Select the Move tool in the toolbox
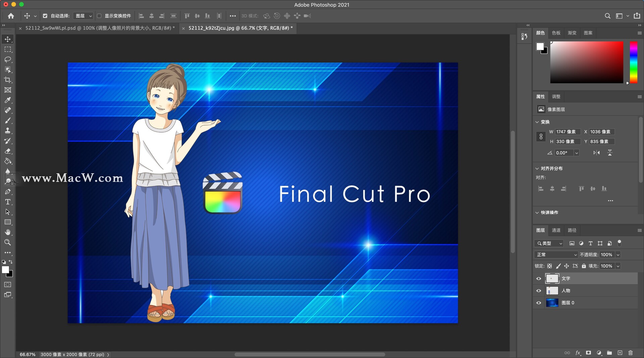The height and width of the screenshot is (358, 644). point(8,39)
